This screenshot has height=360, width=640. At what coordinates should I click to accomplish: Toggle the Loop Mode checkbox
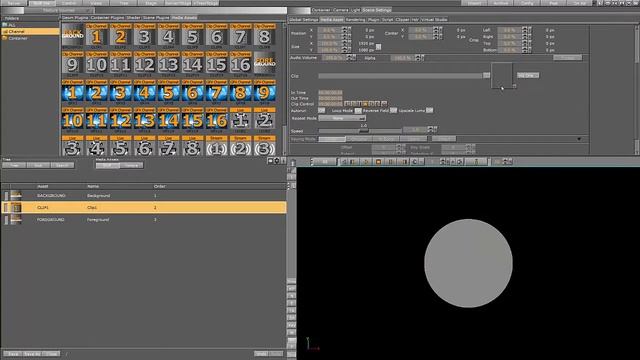[x=358, y=111]
